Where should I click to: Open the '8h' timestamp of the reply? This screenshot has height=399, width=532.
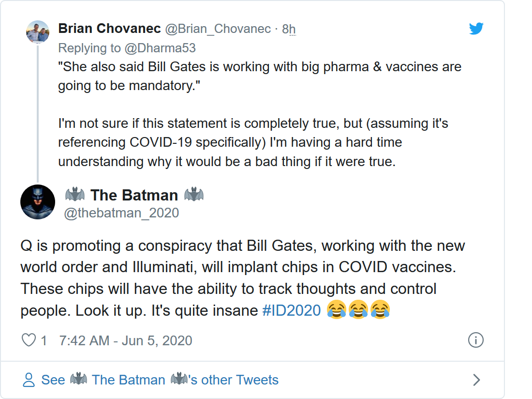(289, 30)
